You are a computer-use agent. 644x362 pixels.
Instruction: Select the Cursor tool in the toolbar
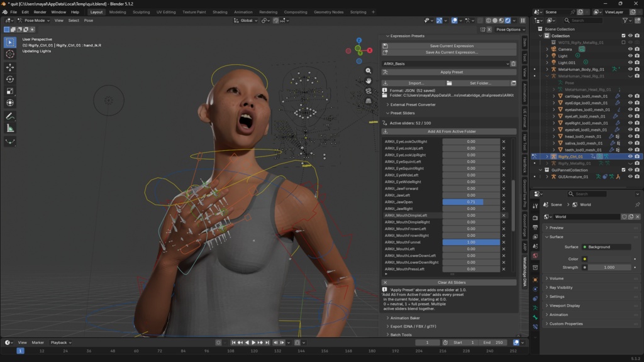click(x=10, y=54)
